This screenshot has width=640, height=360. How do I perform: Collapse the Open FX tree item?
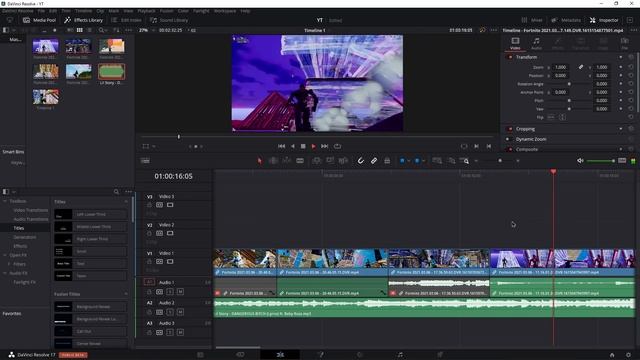pos(5,255)
